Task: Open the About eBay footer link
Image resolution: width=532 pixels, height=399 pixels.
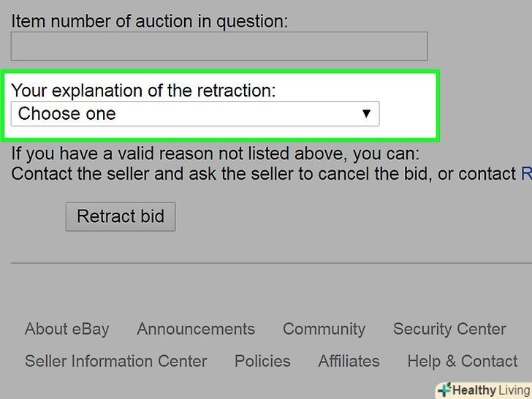Action: click(66, 329)
